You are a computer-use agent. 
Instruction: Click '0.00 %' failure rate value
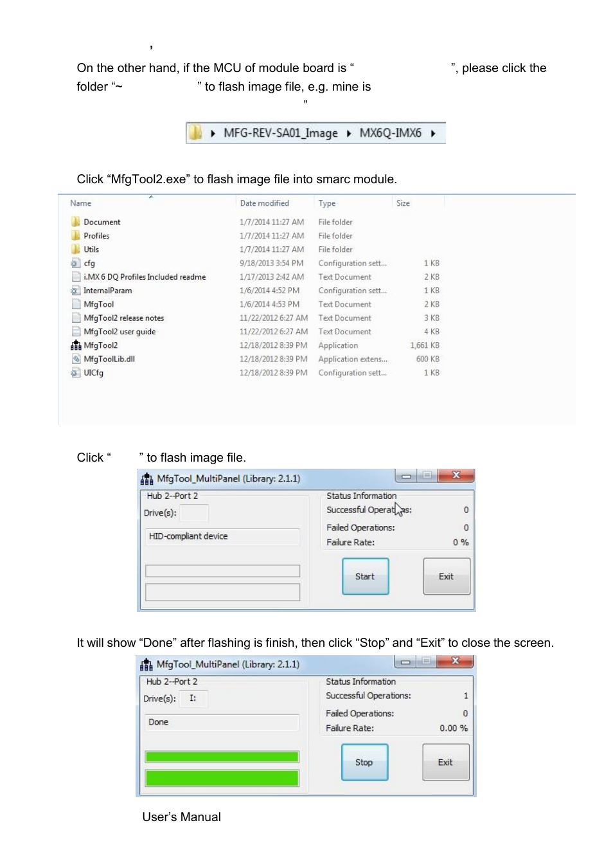click(x=454, y=728)
